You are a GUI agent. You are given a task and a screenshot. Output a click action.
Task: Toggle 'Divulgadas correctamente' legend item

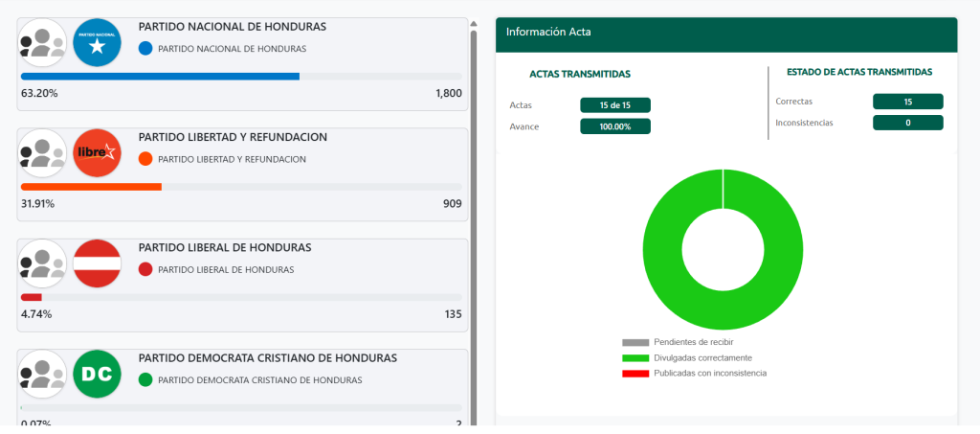point(687,357)
